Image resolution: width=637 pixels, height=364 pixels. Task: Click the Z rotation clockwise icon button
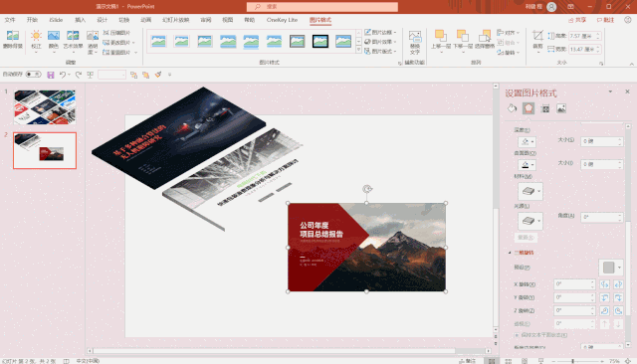pyautogui.click(x=604, y=311)
